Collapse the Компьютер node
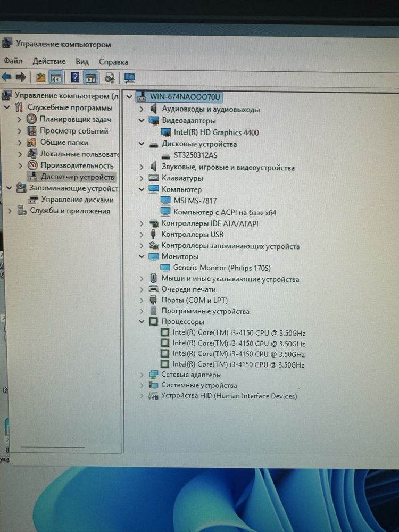 click(142, 189)
